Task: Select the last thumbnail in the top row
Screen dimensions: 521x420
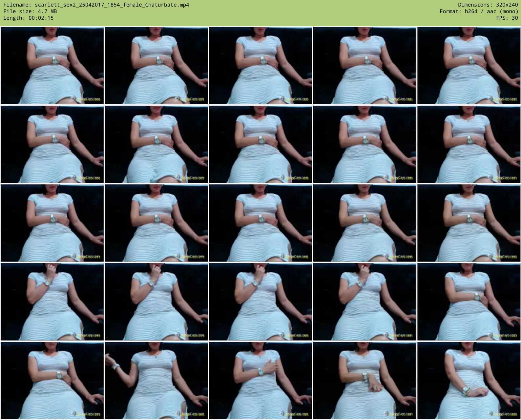Action: point(469,66)
